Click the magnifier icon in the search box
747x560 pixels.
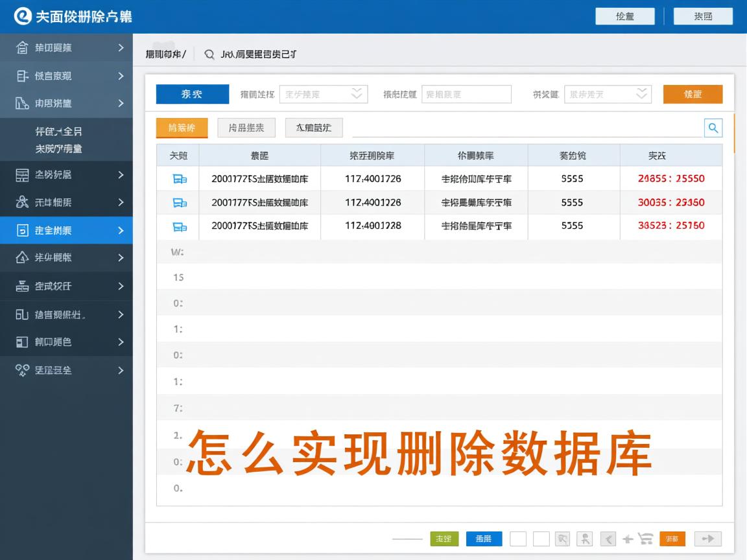coord(713,128)
